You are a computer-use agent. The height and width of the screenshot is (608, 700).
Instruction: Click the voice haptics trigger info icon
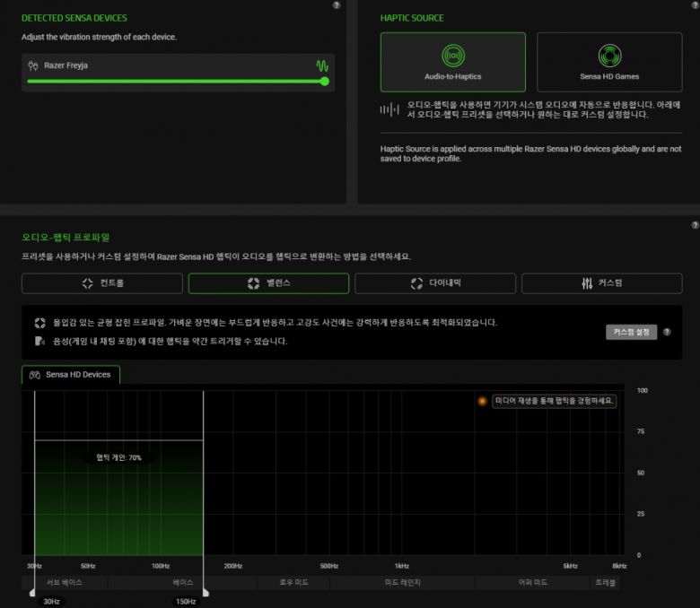coord(39,341)
